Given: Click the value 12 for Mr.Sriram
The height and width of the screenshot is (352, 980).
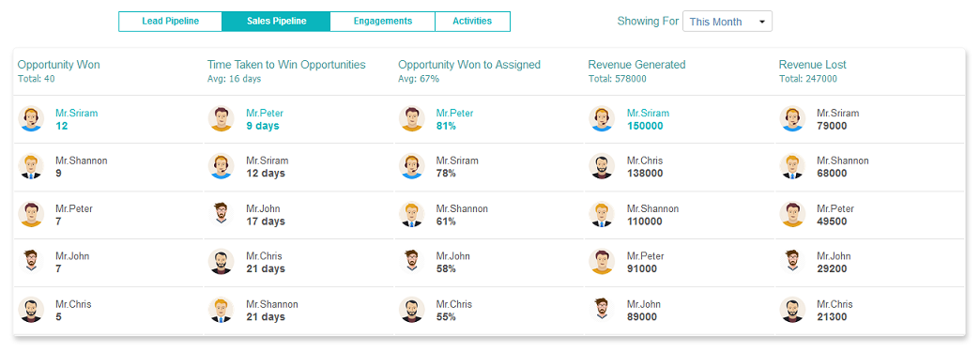Looking at the screenshot, I should click(61, 126).
